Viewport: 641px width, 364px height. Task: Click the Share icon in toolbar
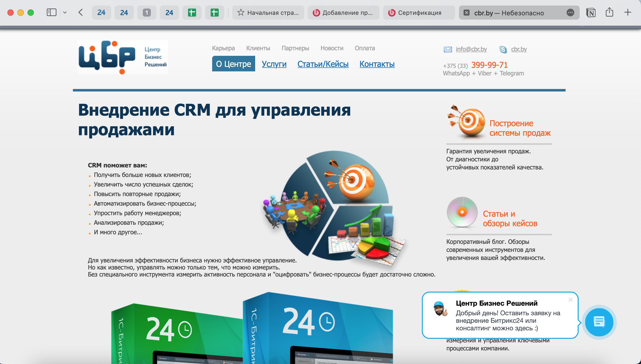tap(609, 12)
